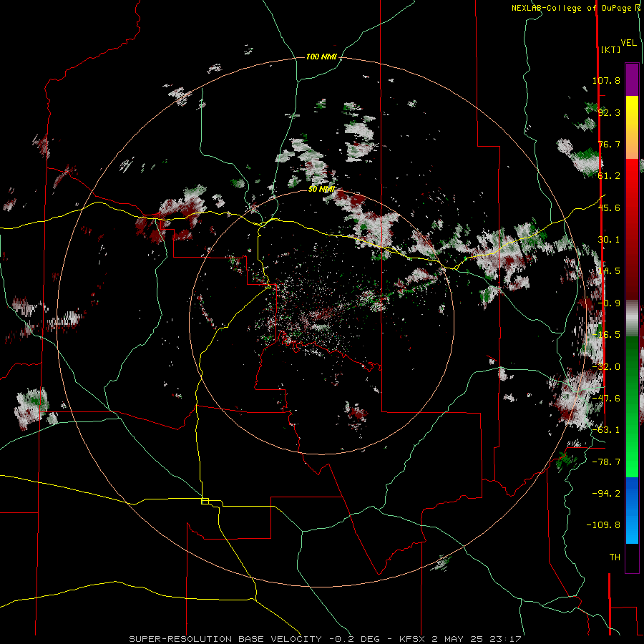Click the -47.6 velocity scale value

(606, 399)
